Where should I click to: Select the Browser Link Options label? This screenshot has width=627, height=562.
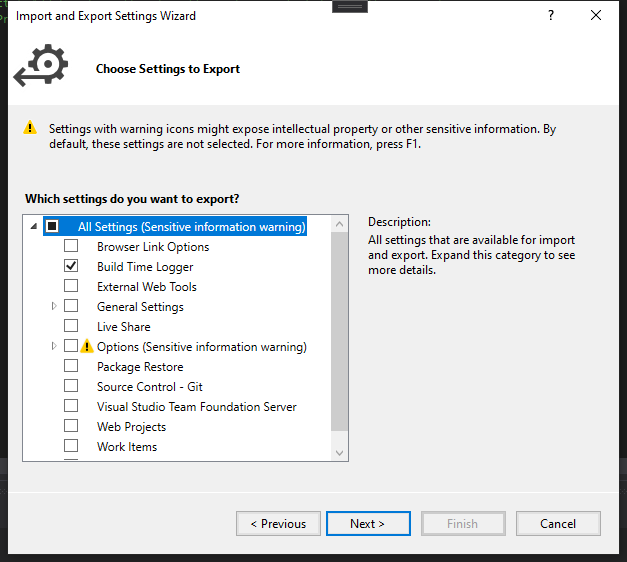tap(153, 247)
